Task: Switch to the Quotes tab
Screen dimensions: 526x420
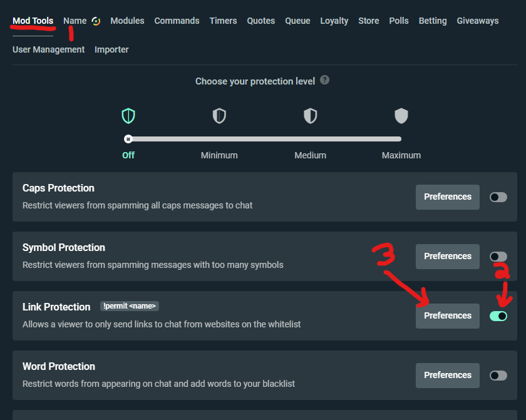Action: pos(261,21)
